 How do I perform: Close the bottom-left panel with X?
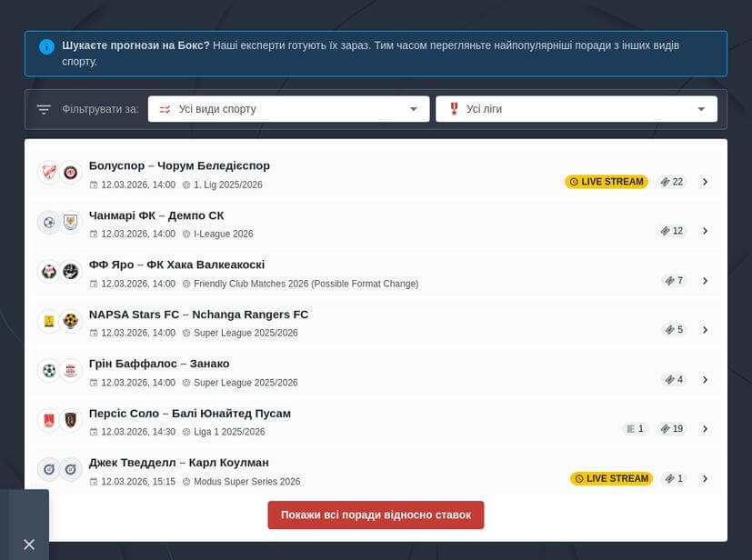pyautogui.click(x=29, y=544)
